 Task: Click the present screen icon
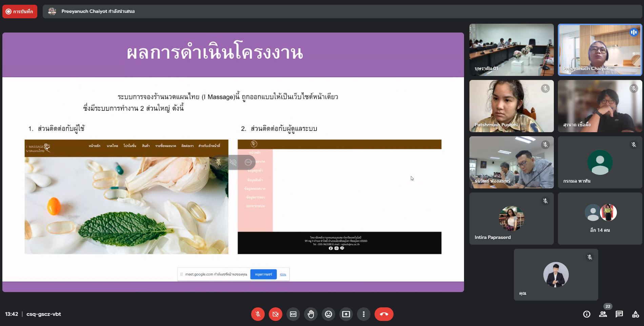[x=346, y=314]
